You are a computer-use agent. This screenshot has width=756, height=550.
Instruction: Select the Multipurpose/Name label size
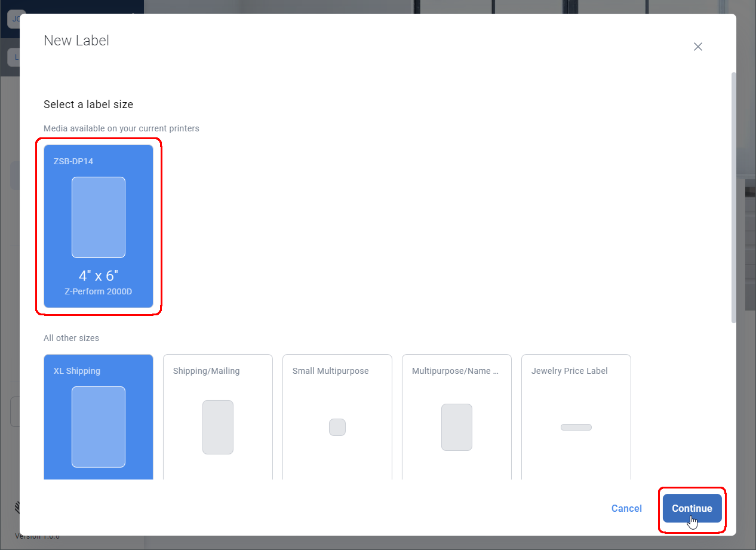(456, 418)
